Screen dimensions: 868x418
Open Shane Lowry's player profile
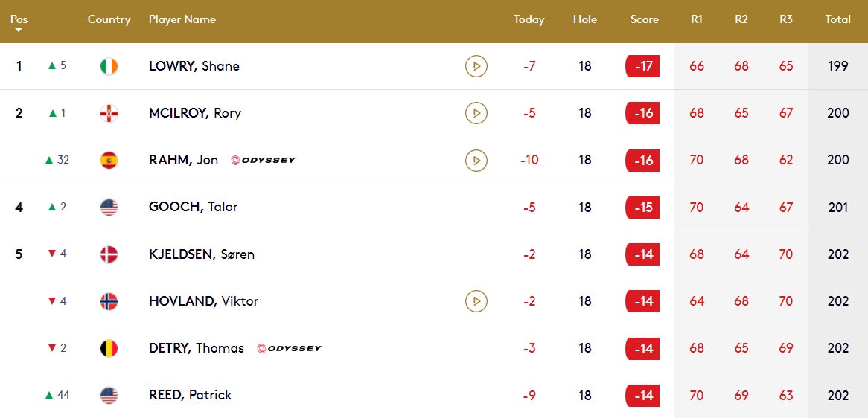click(194, 66)
